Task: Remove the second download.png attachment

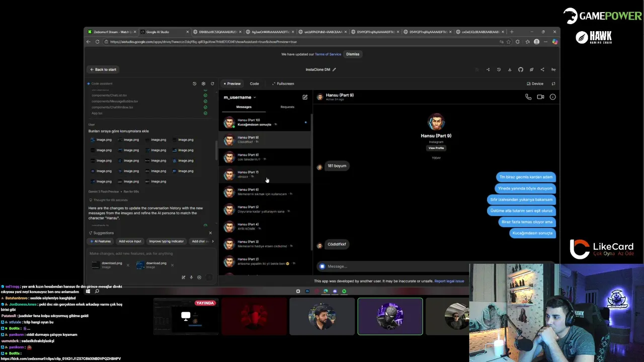Action: (x=172, y=265)
